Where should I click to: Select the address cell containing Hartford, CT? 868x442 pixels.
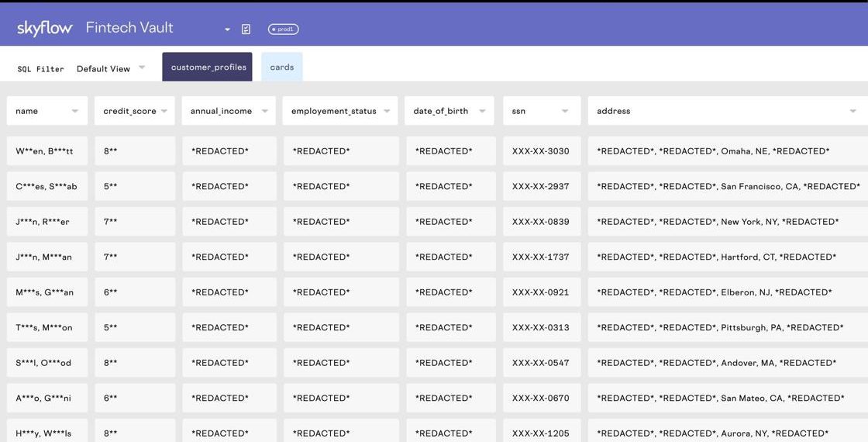pyautogui.click(x=728, y=257)
